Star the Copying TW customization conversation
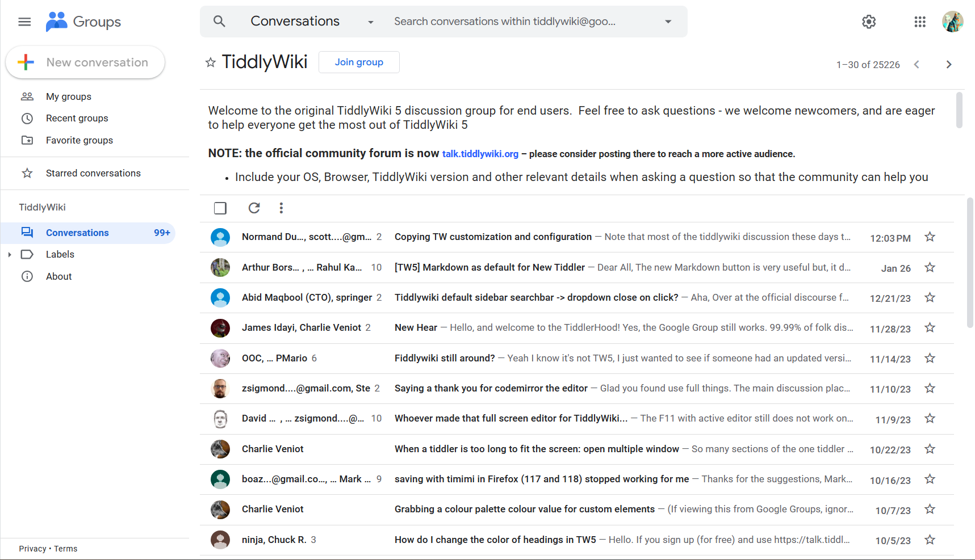 930,237
